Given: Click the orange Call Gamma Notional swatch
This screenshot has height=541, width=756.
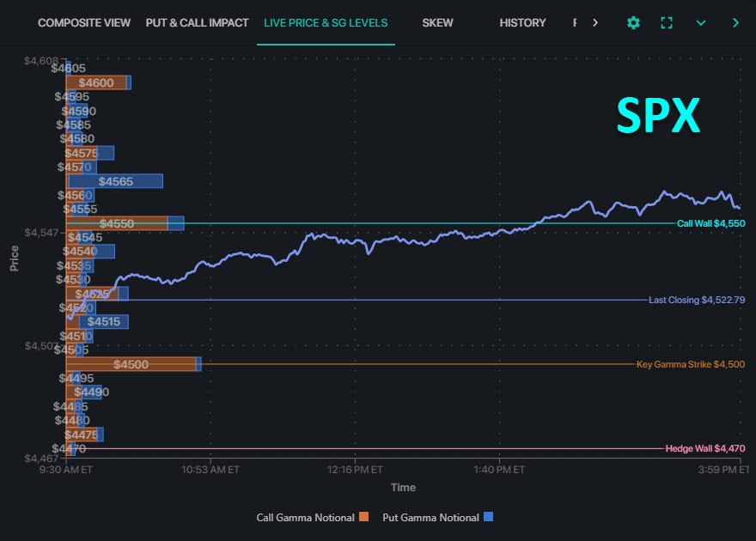Looking at the screenshot, I should point(364,517).
